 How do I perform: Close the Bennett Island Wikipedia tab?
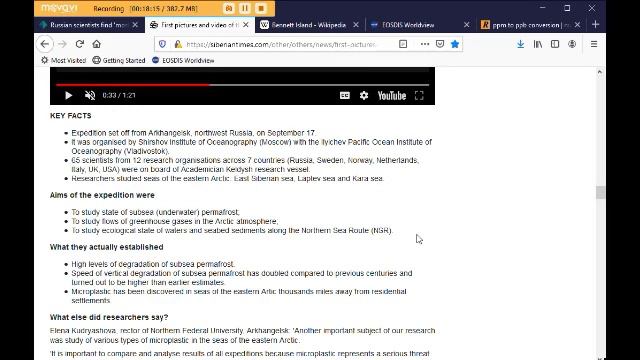click(x=356, y=25)
